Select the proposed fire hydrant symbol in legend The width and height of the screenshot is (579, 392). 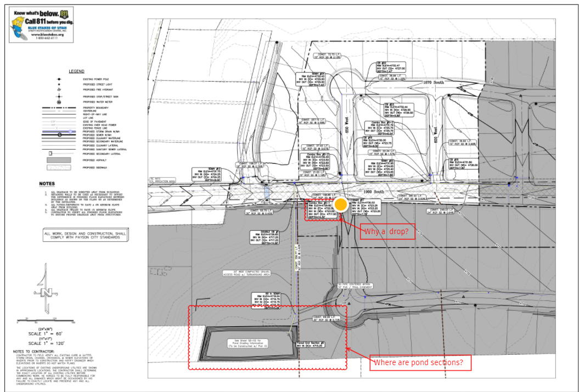point(59,90)
